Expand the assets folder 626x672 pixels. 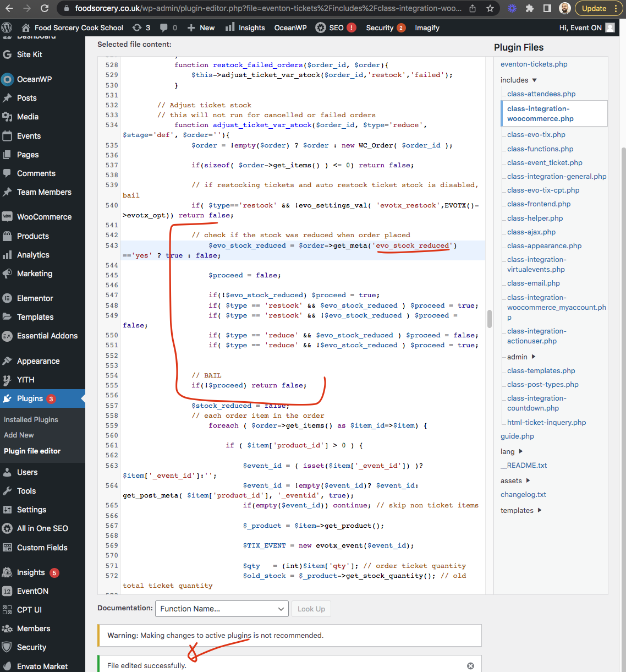[x=513, y=480]
